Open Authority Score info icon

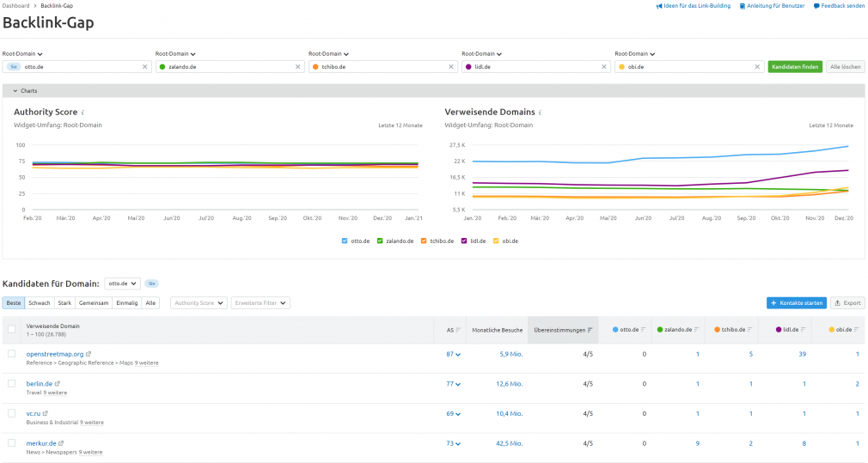pos(83,113)
